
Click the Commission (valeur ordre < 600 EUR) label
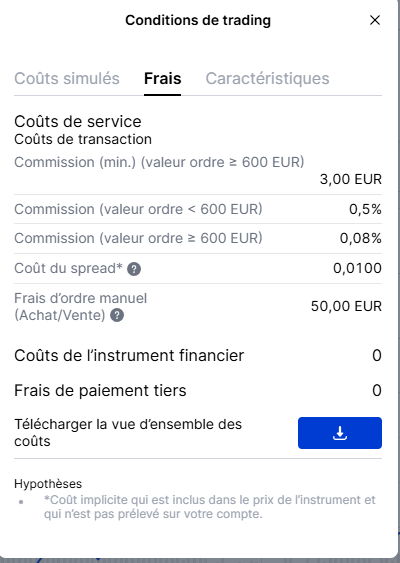click(138, 209)
